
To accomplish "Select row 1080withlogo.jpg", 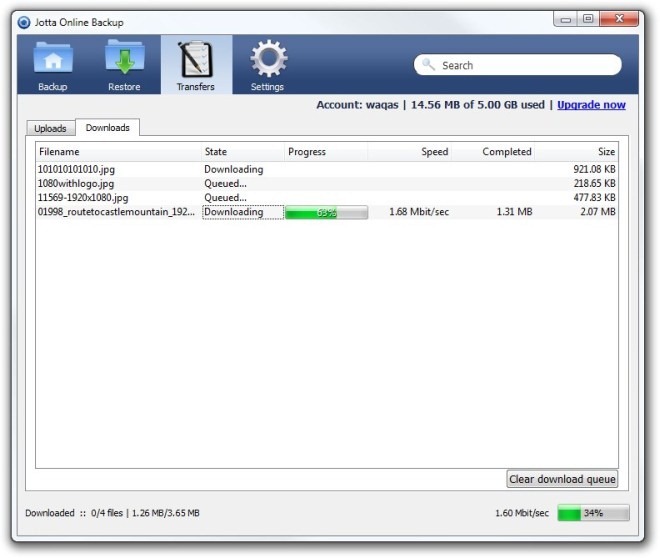I will click(327, 183).
